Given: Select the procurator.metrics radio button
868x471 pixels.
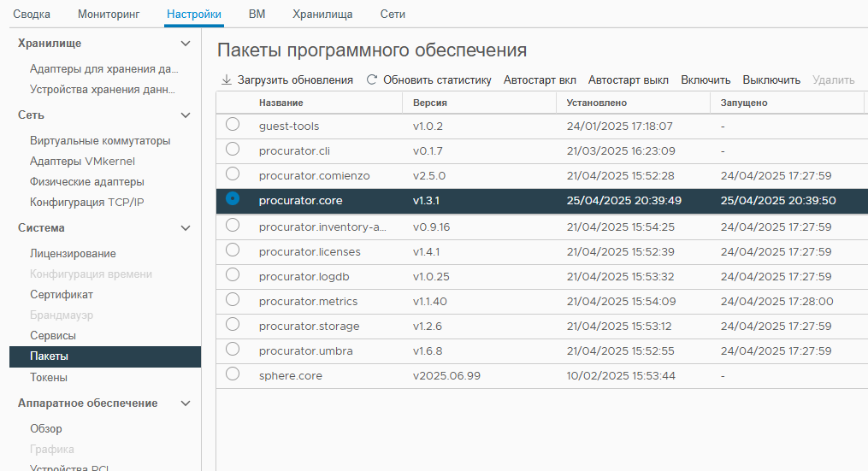Looking at the screenshot, I should (x=233, y=299).
